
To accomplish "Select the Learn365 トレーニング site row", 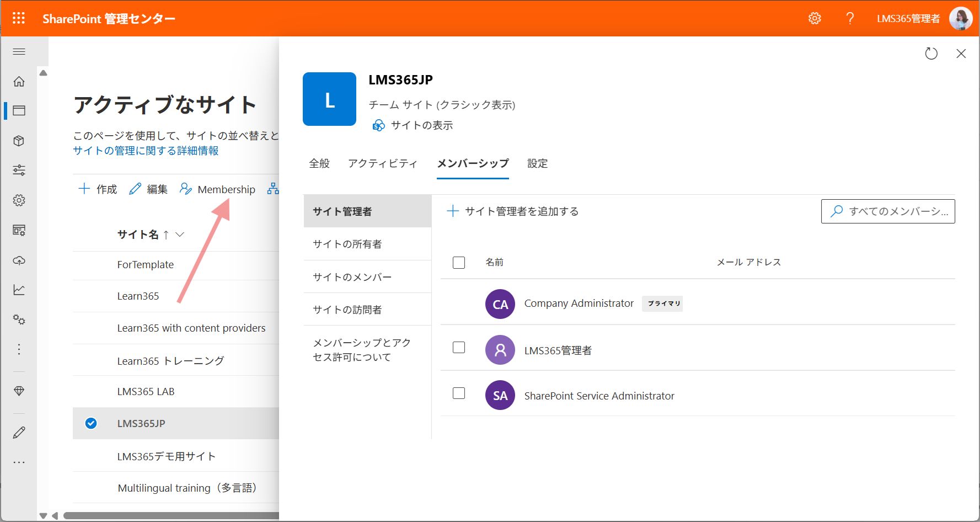I will click(176, 360).
